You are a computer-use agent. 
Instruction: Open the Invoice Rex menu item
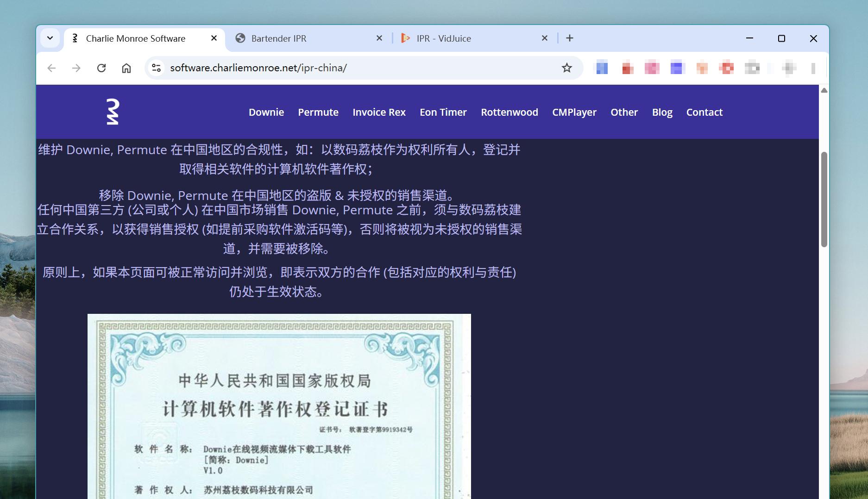click(x=379, y=112)
